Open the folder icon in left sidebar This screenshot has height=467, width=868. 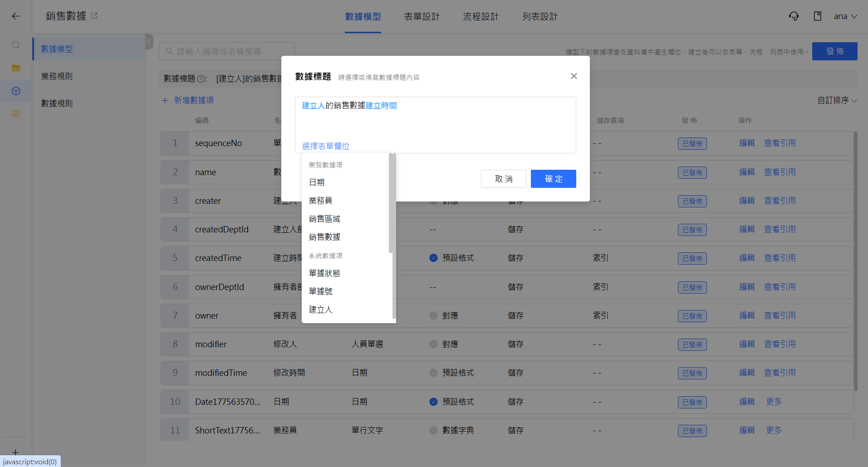[16, 68]
